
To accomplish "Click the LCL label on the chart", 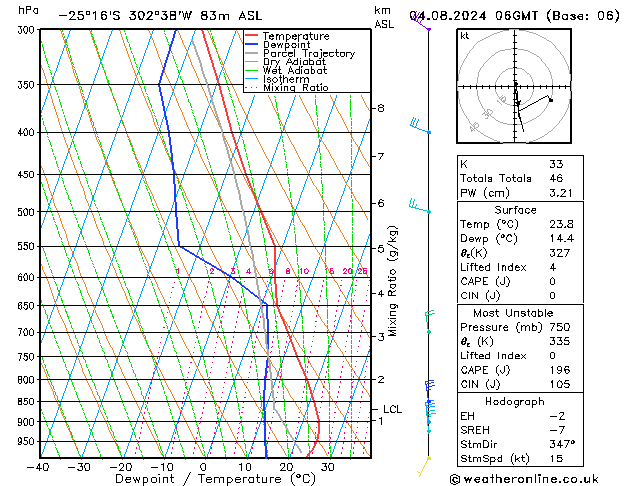I will click(392, 409).
